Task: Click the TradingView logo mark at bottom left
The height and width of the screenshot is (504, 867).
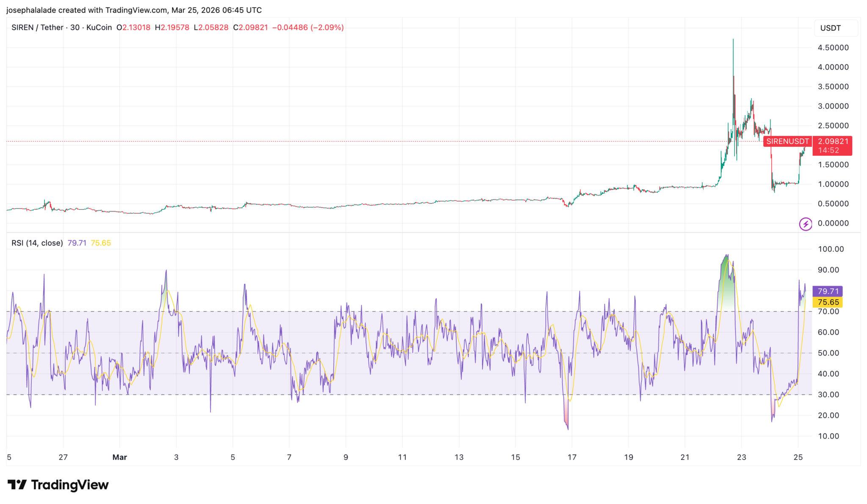Action: 17,485
